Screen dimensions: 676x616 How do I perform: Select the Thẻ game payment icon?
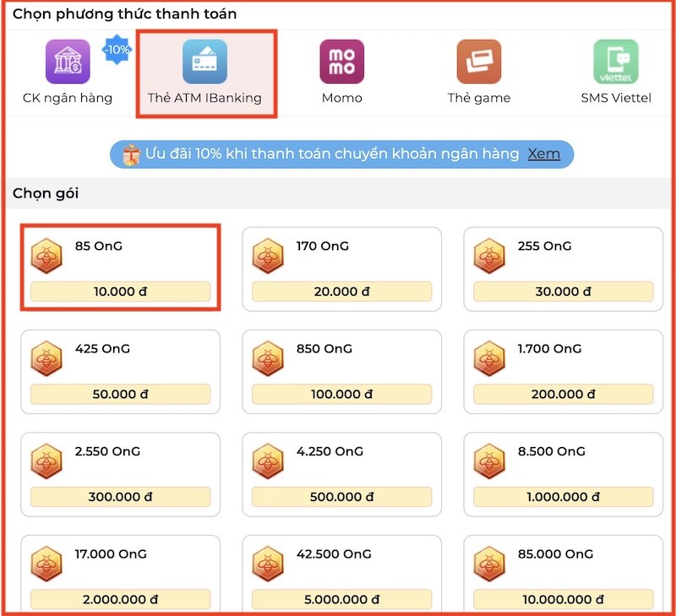tap(479, 61)
